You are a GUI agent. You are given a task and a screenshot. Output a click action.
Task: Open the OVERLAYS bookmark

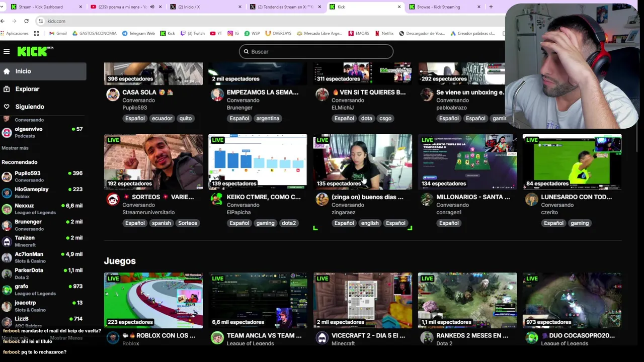pos(278,33)
